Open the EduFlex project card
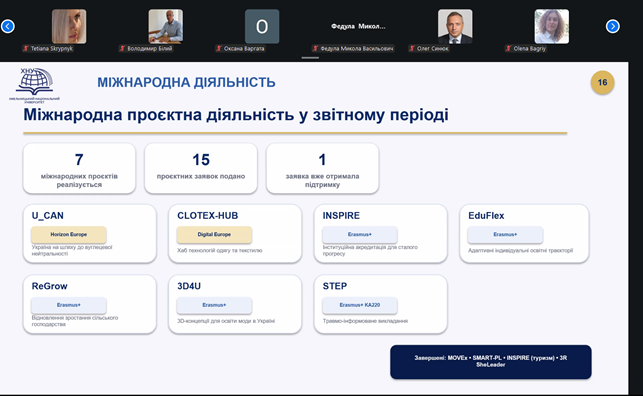643x396 pixels. (x=524, y=233)
